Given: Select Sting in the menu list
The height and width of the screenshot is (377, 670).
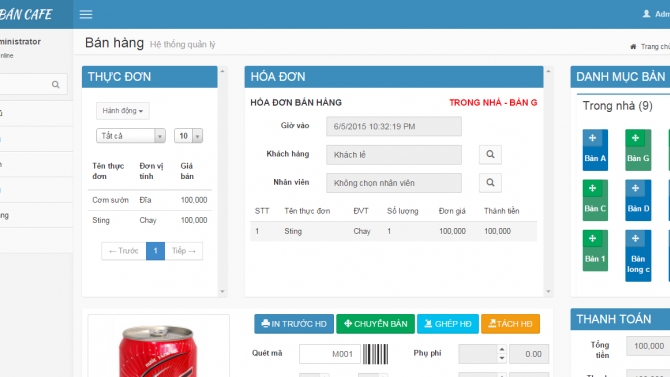Looking at the screenshot, I should [150, 220].
